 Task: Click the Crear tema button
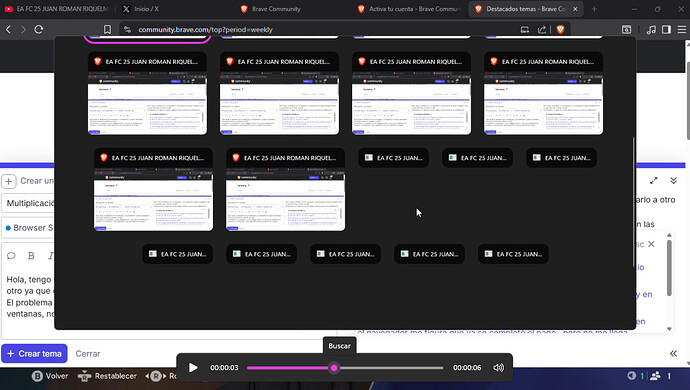coord(34,353)
